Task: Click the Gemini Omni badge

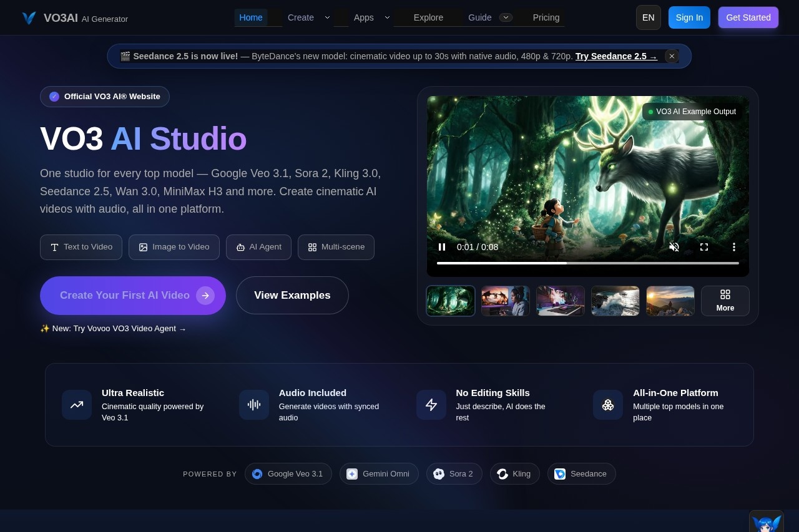Action: pyautogui.click(x=379, y=474)
